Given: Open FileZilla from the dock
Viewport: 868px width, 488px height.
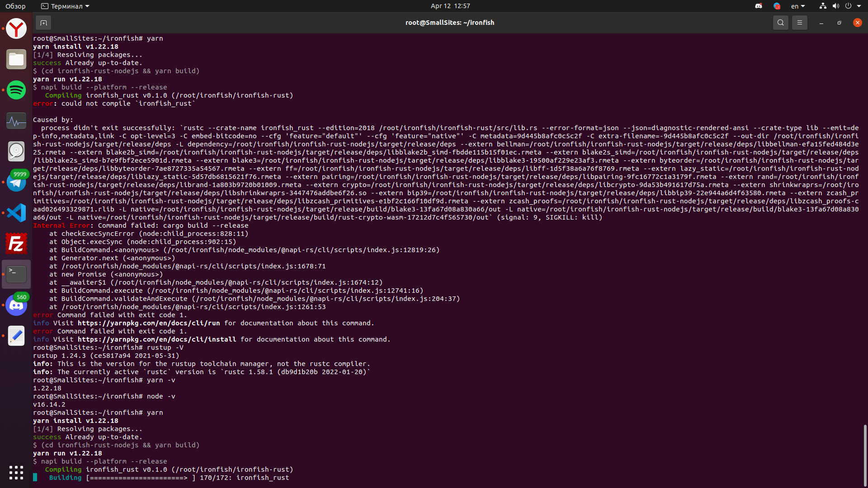Looking at the screenshot, I should coord(16,244).
